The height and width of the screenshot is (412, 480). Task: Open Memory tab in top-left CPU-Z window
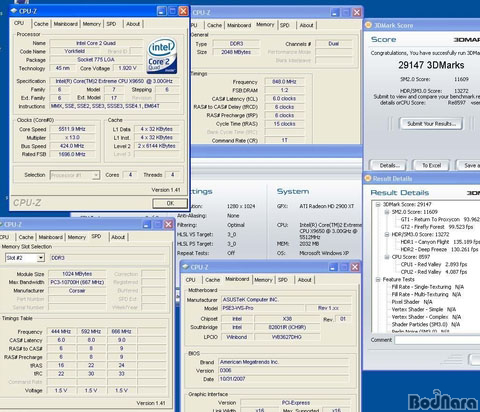pyautogui.click(x=92, y=24)
